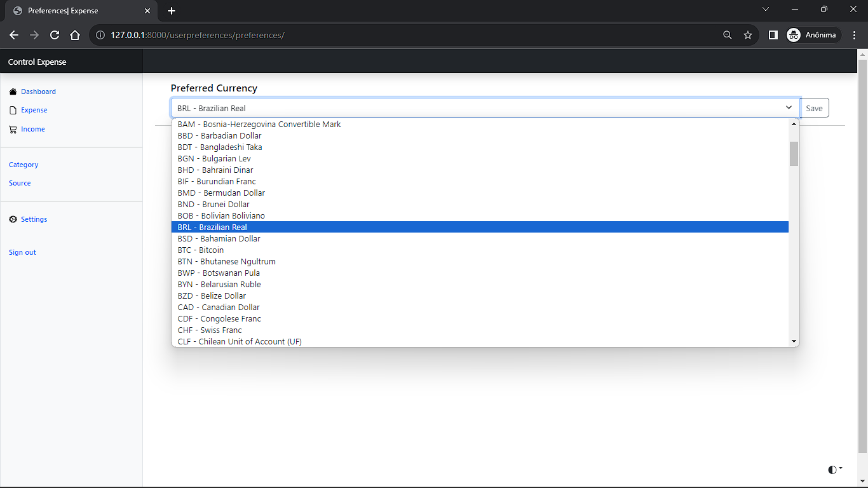The height and width of the screenshot is (488, 868).
Task: Go to Category in sidebar
Action: (24, 165)
